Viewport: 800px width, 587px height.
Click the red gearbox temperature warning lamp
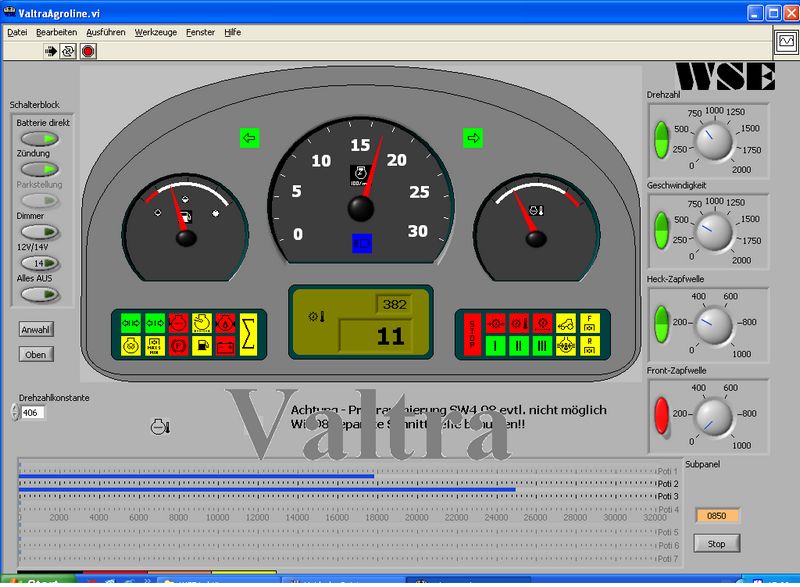(x=519, y=323)
